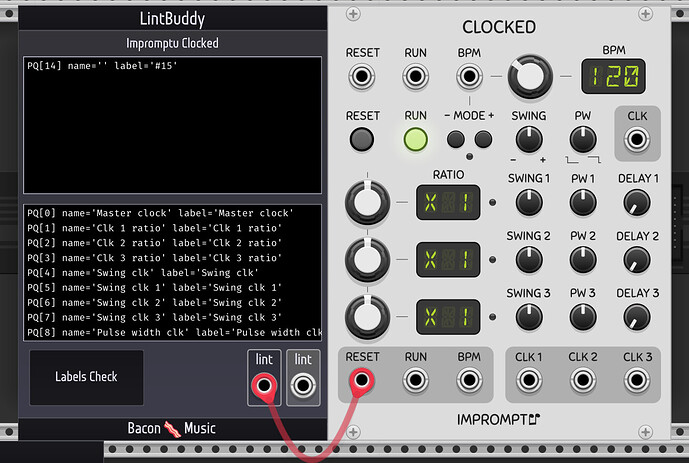Click the line PQ[14] name='' label='#15'

pos(102,66)
